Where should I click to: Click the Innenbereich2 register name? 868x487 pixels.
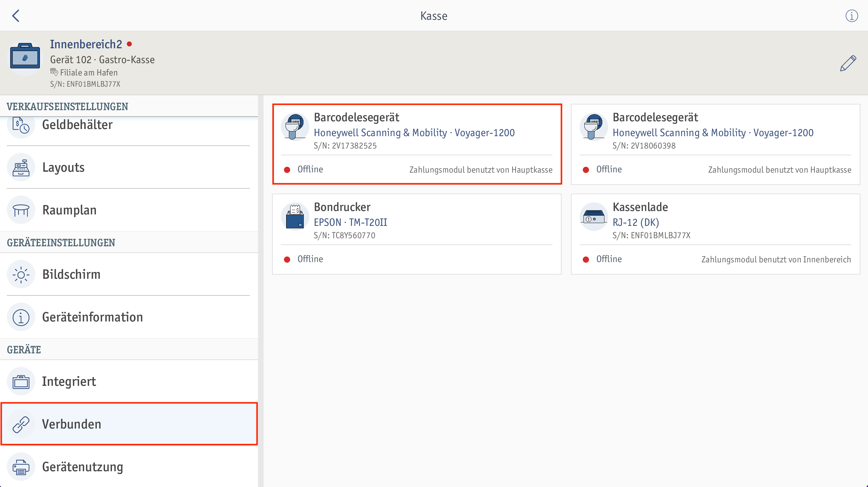click(x=86, y=44)
